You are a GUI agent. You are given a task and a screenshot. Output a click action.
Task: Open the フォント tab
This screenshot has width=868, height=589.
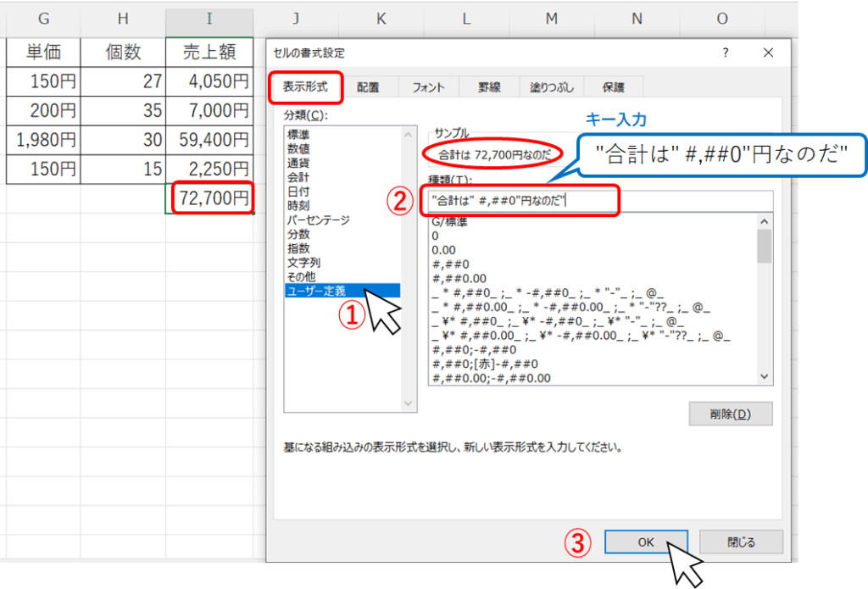[429, 86]
